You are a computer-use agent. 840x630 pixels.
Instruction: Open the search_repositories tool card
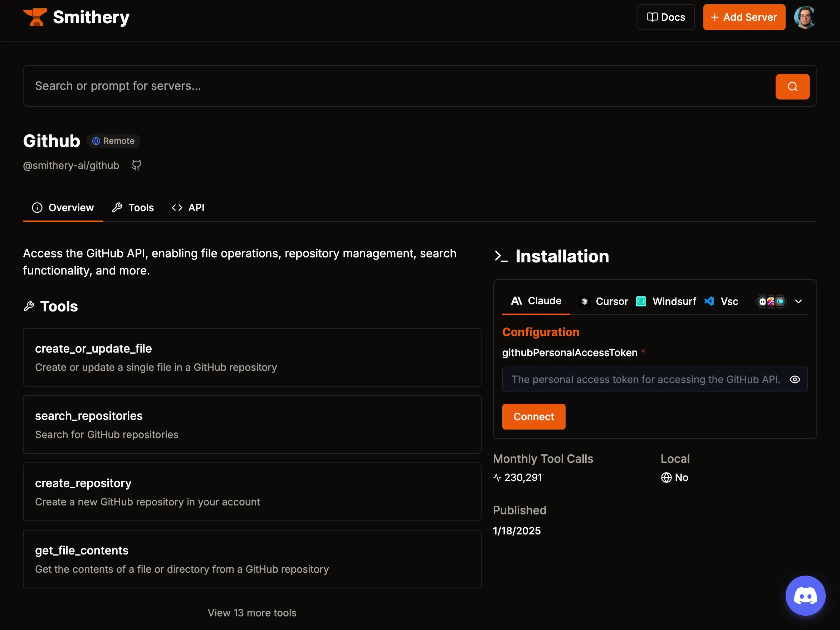click(252, 425)
